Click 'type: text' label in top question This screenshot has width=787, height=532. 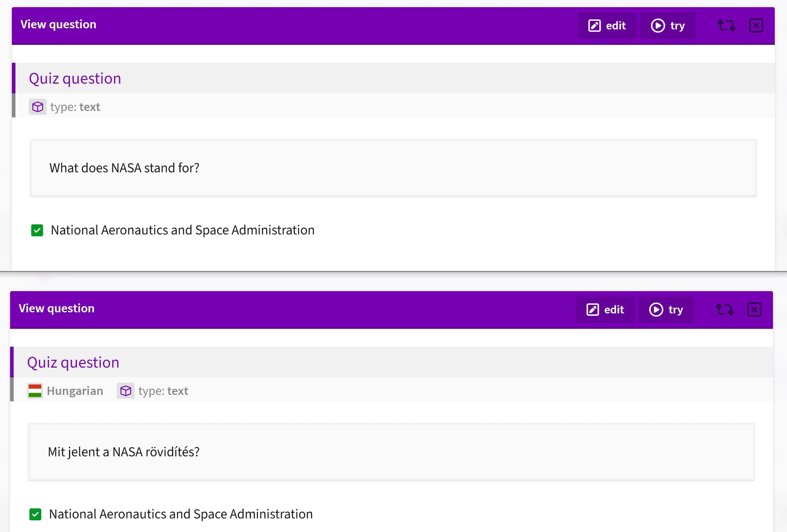[x=75, y=107]
